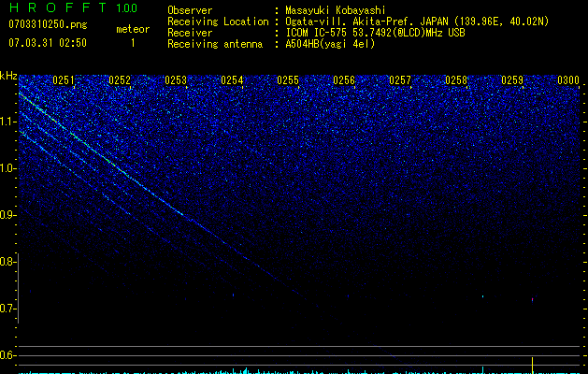Click the Receiving Location label

[x=218, y=22]
